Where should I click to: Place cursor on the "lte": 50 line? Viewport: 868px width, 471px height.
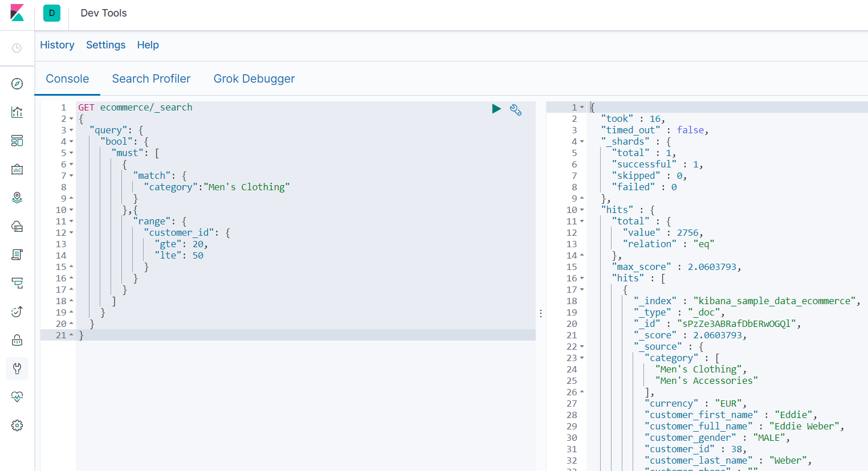coord(179,255)
